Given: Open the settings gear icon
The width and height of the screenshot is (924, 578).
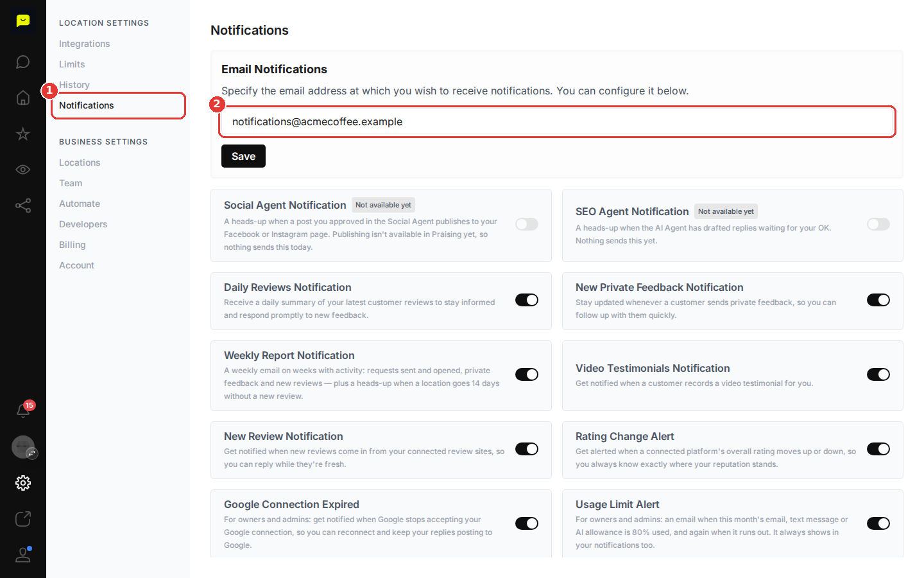Looking at the screenshot, I should (23, 483).
